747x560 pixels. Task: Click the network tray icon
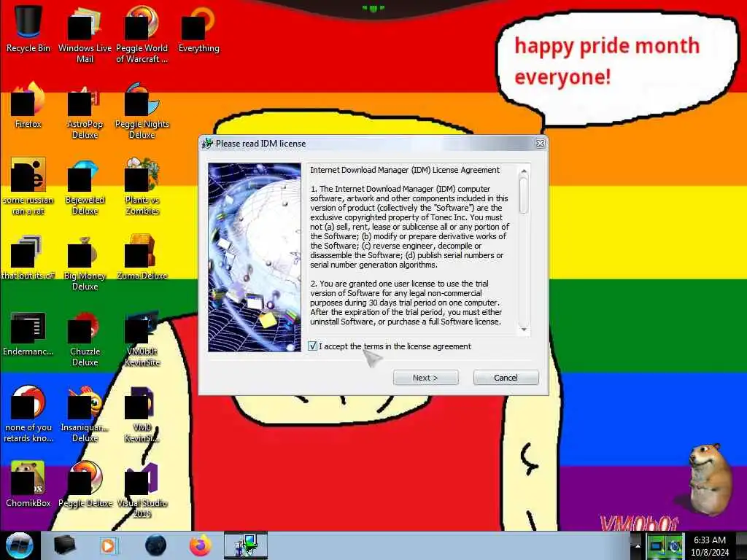(657, 545)
